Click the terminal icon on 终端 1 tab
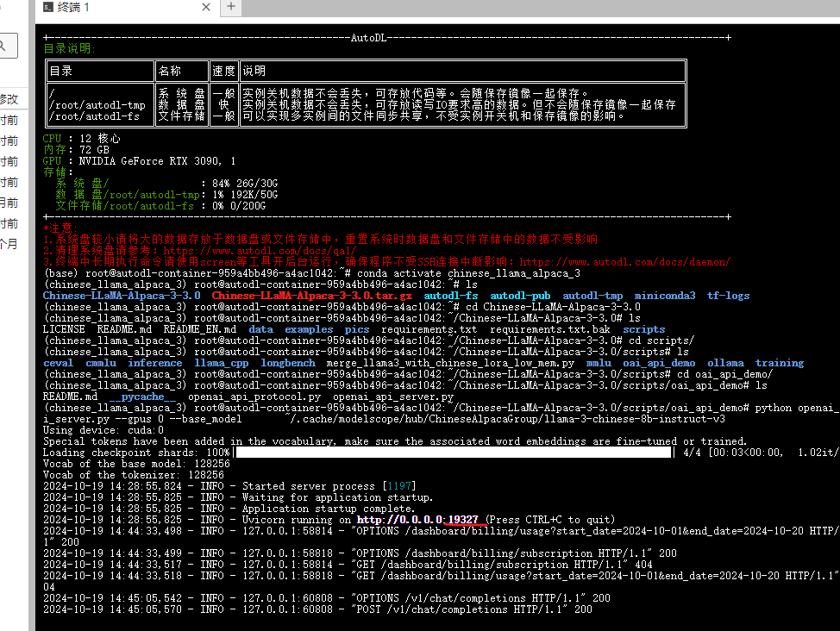The width and height of the screenshot is (840, 631). pos(48,8)
